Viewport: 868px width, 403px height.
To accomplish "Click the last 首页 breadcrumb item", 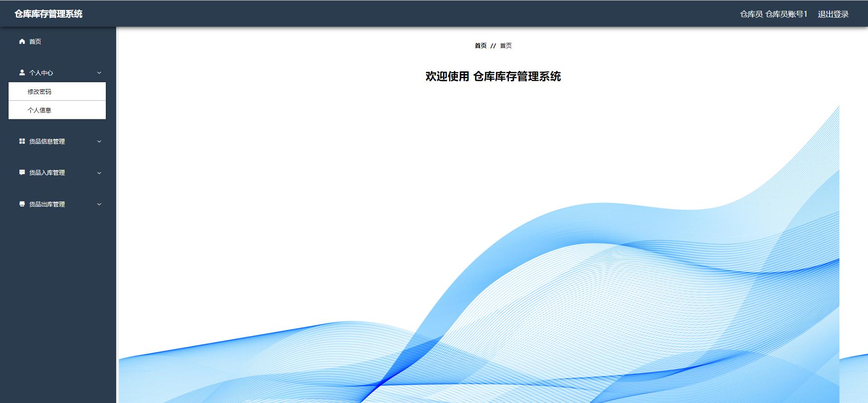I will [x=506, y=46].
